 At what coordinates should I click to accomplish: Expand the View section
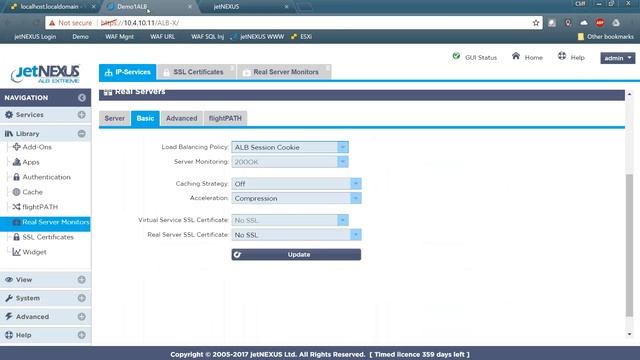[82, 280]
